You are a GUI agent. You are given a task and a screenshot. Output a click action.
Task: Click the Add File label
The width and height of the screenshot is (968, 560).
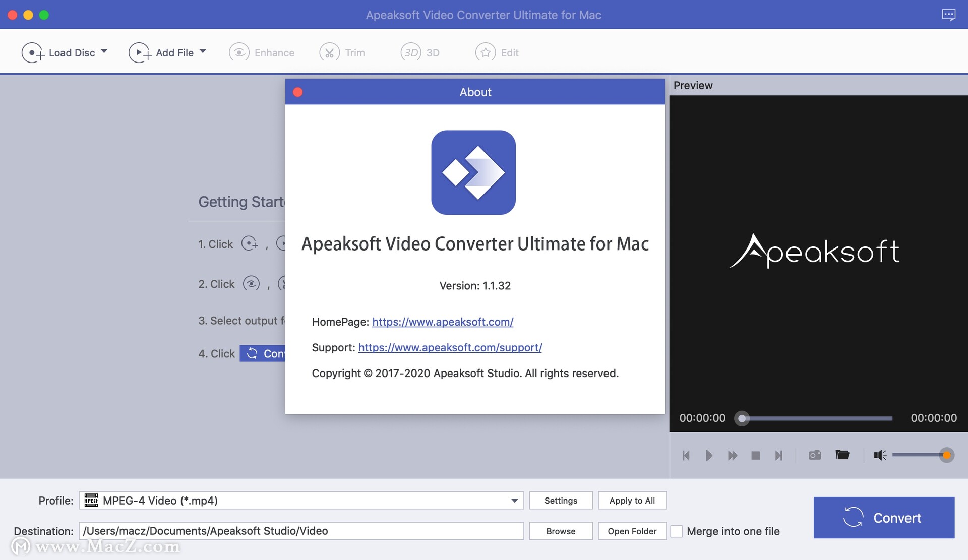point(174,53)
